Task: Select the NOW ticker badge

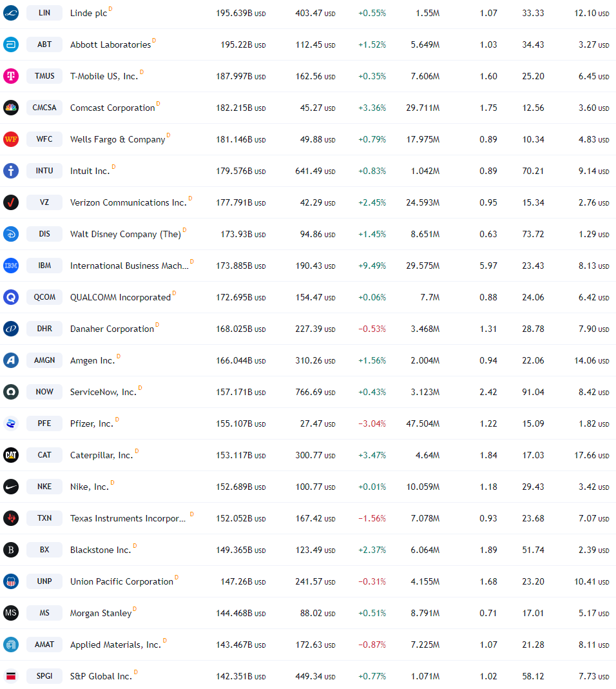Action: tap(44, 391)
